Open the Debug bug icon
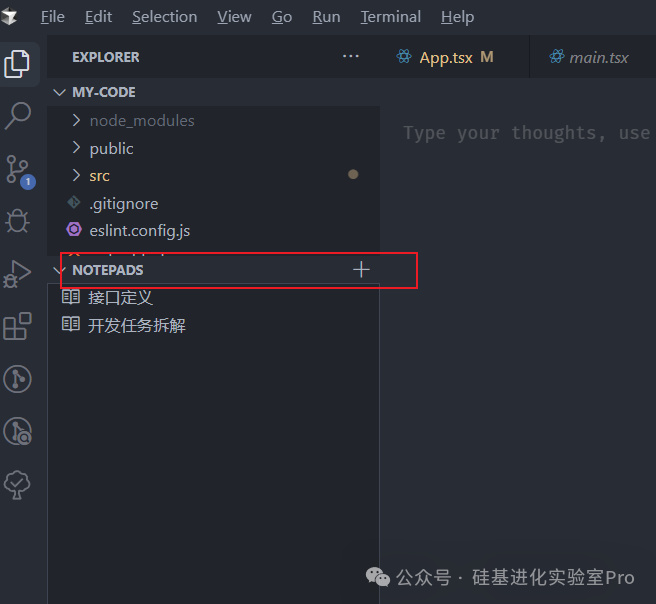The image size is (656, 604). (x=18, y=221)
